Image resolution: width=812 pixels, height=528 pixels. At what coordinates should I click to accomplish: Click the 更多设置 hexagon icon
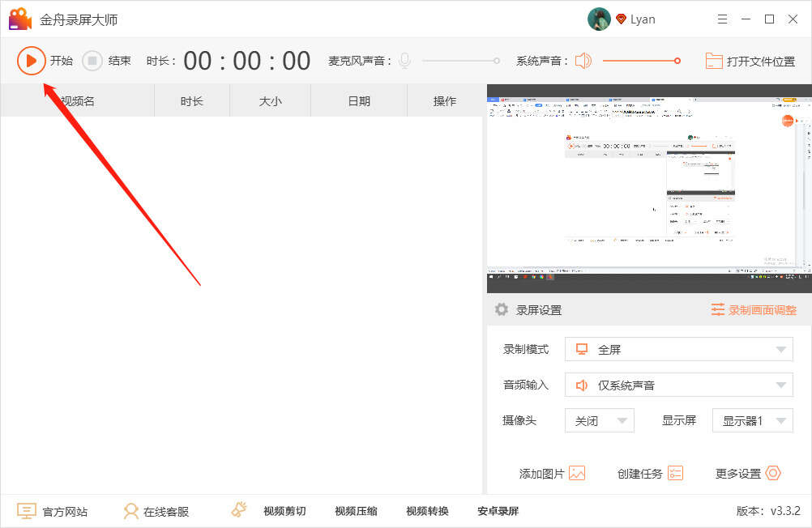coord(773,473)
